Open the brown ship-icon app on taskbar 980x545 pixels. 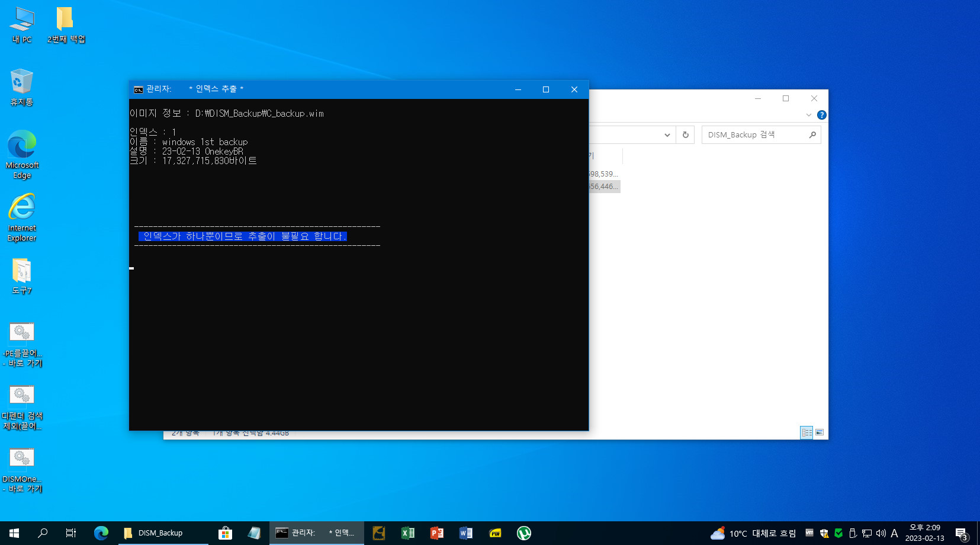pos(379,533)
